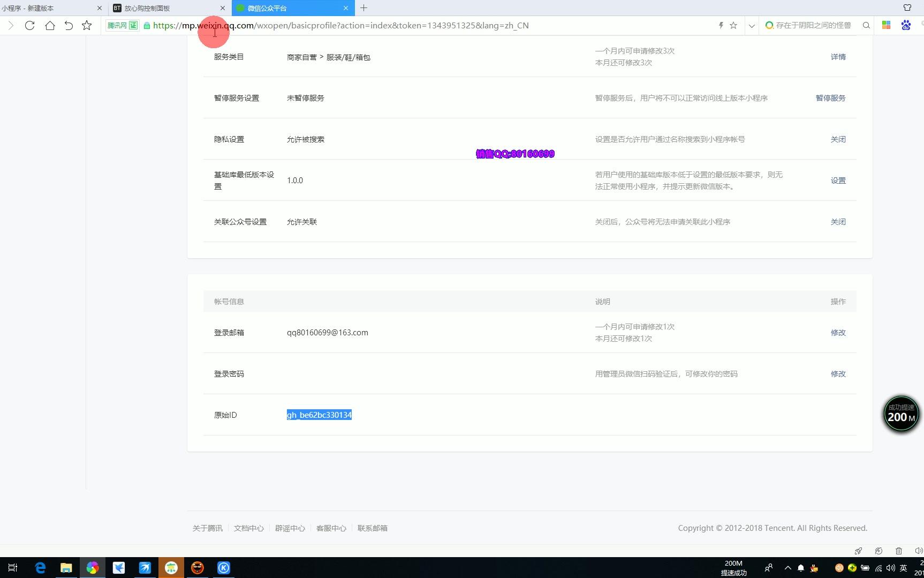Click the 腾讯网 certificate badge
Image resolution: width=924 pixels, height=578 pixels.
(123, 25)
